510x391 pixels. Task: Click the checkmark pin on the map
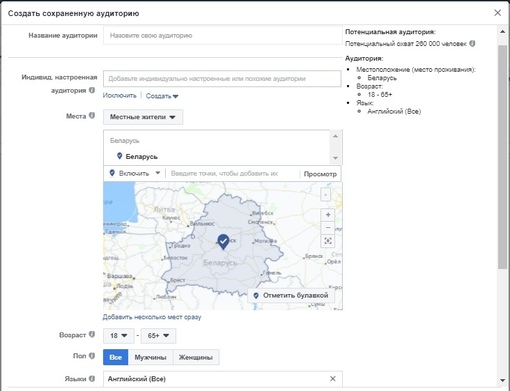223,242
